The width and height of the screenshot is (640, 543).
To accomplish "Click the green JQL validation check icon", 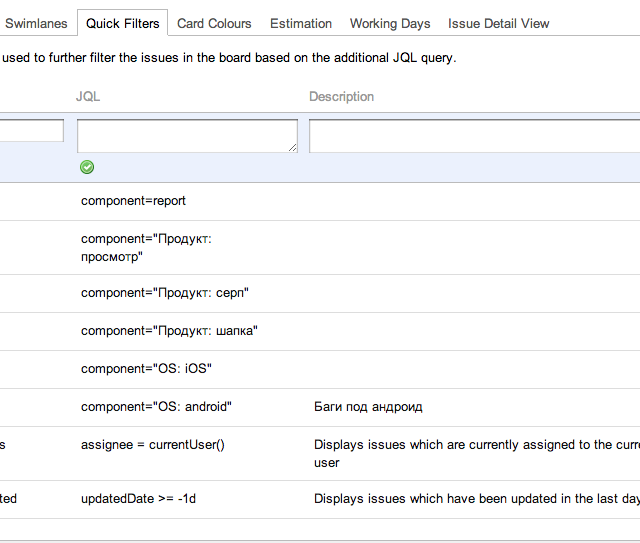I will click(87, 167).
